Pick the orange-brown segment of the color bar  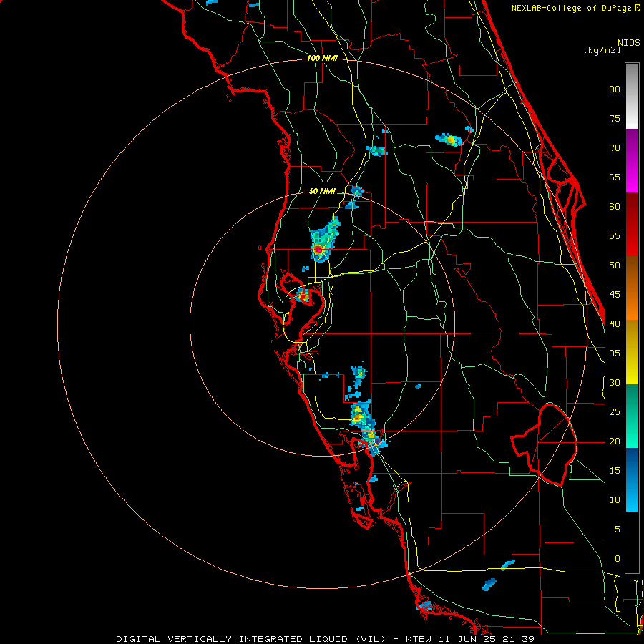pos(632,288)
